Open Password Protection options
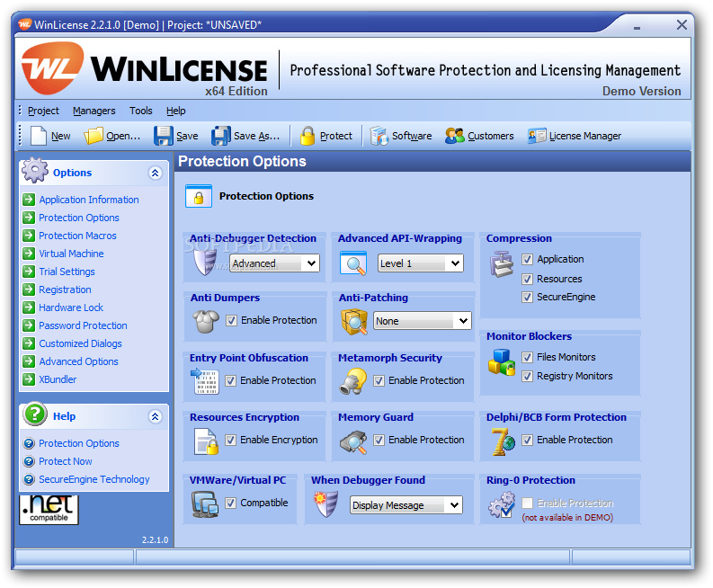The height and width of the screenshot is (588, 713). coord(83,325)
